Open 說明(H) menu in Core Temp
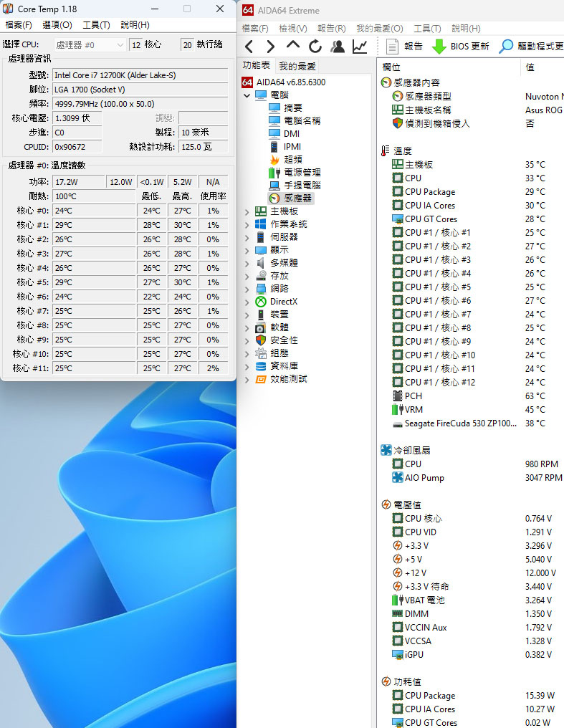564x728 pixels. (x=135, y=24)
